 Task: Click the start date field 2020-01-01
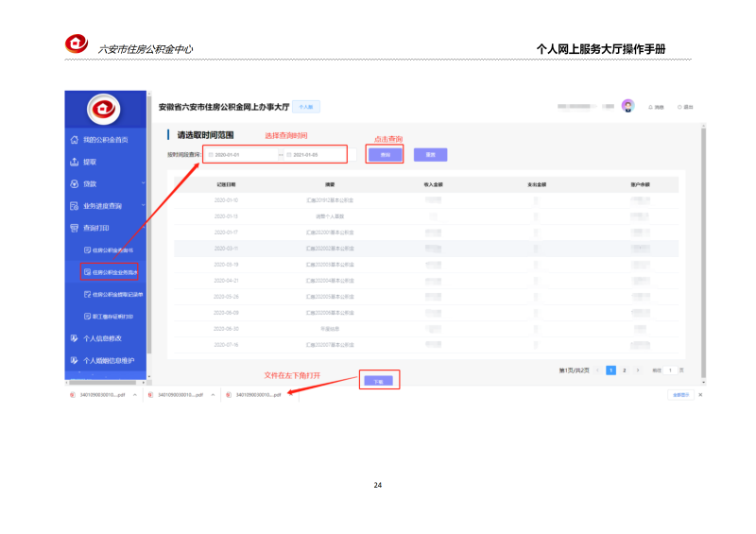pyautogui.click(x=241, y=155)
